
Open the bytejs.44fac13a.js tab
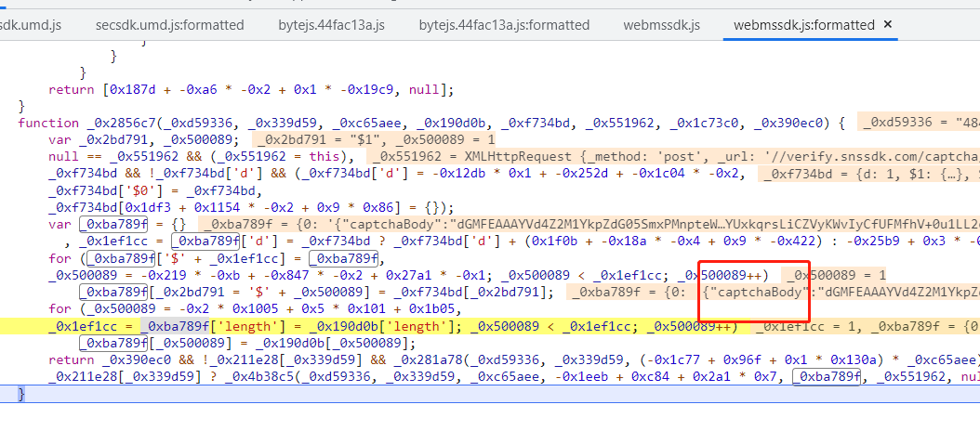(331, 25)
